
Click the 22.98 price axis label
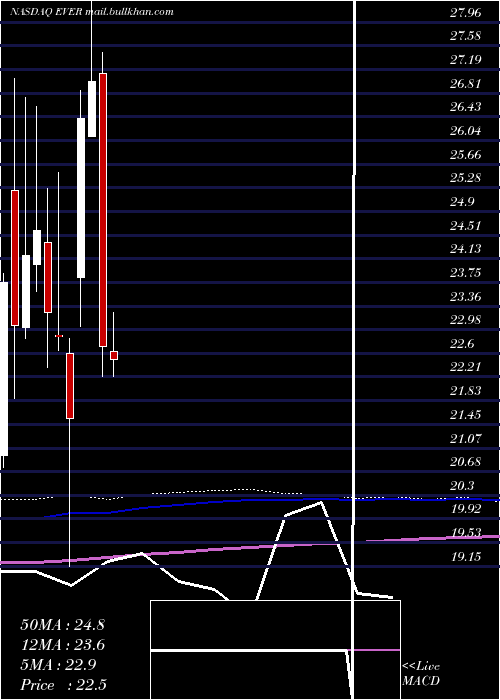(x=466, y=320)
